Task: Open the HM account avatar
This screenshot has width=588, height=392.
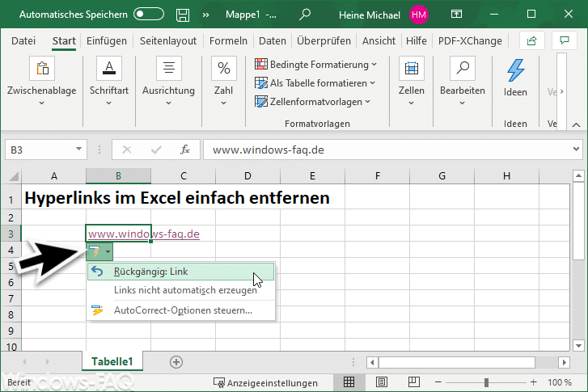Action: pyautogui.click(x=418, y=15)
